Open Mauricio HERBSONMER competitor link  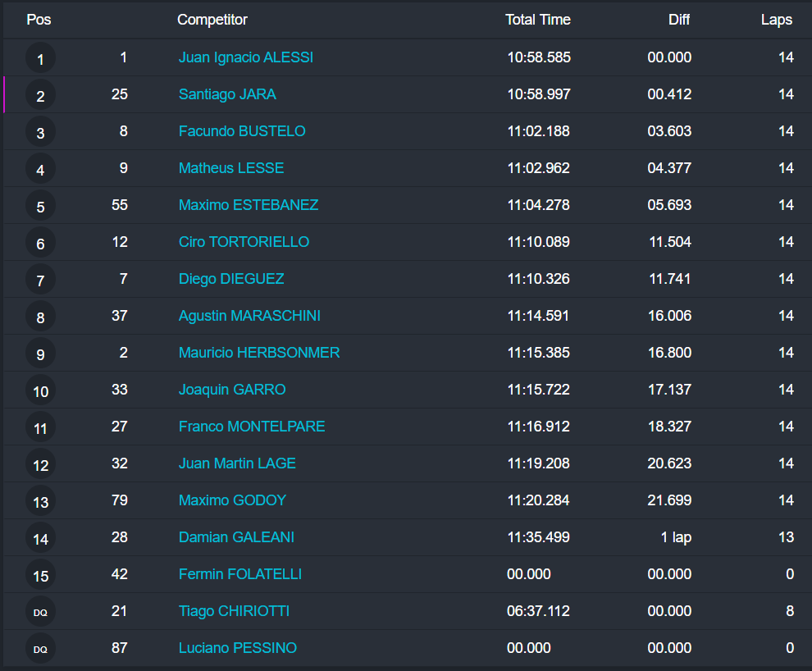259,353
